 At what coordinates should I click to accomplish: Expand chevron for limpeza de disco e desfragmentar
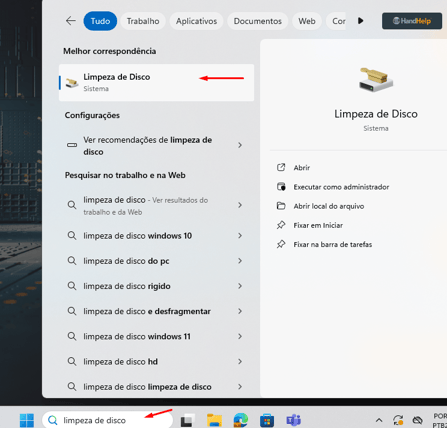[240, 311]
